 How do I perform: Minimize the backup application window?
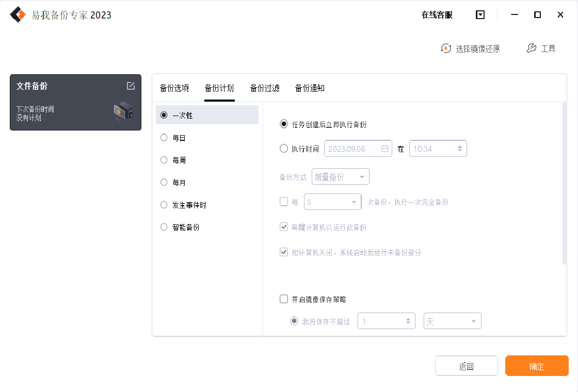pos(514,15)
